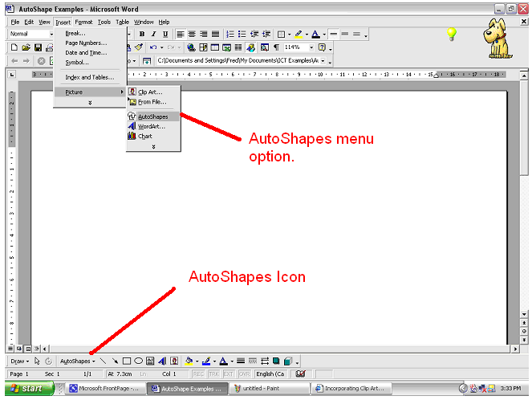Select Chart in Picture submenu
This screenshot has height=400, width=532.
(153, 137)
